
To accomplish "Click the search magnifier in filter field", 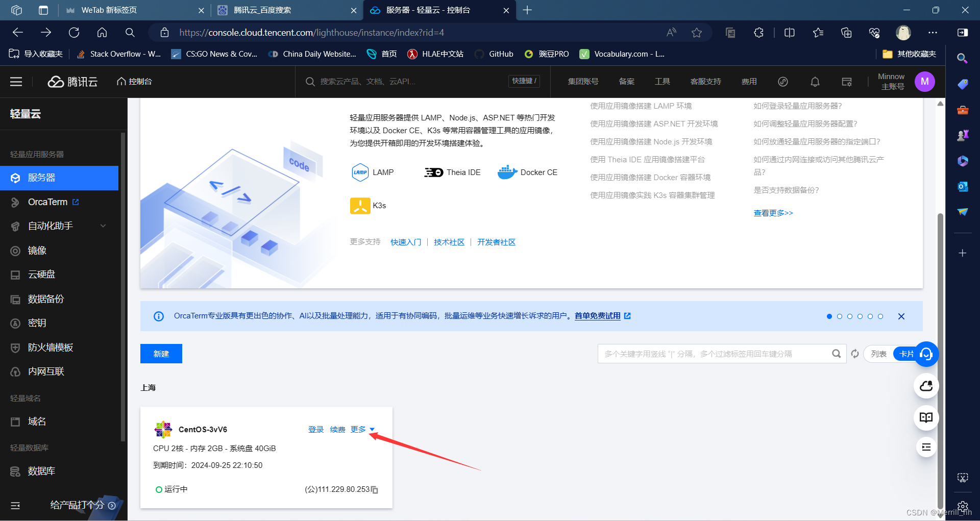I will 836,354.
